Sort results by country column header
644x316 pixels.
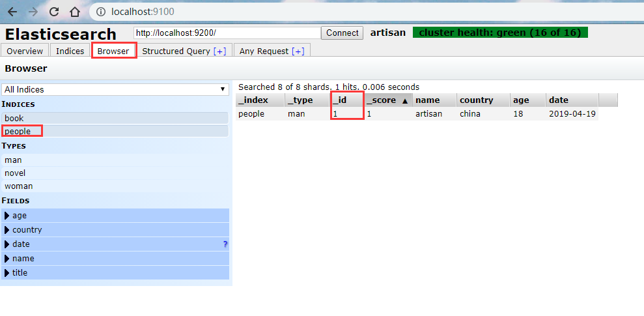(483, 100)
